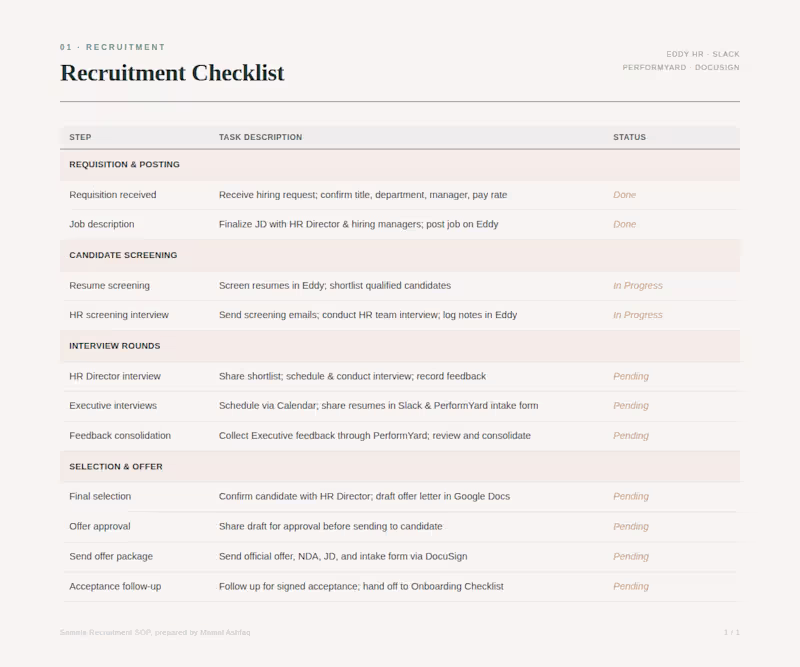Click the "Send official offer, NDA, JD..." description
Image resolution: width=800 pixels, height=667 pixels.
pyautogui.click(x=343, y=557)
